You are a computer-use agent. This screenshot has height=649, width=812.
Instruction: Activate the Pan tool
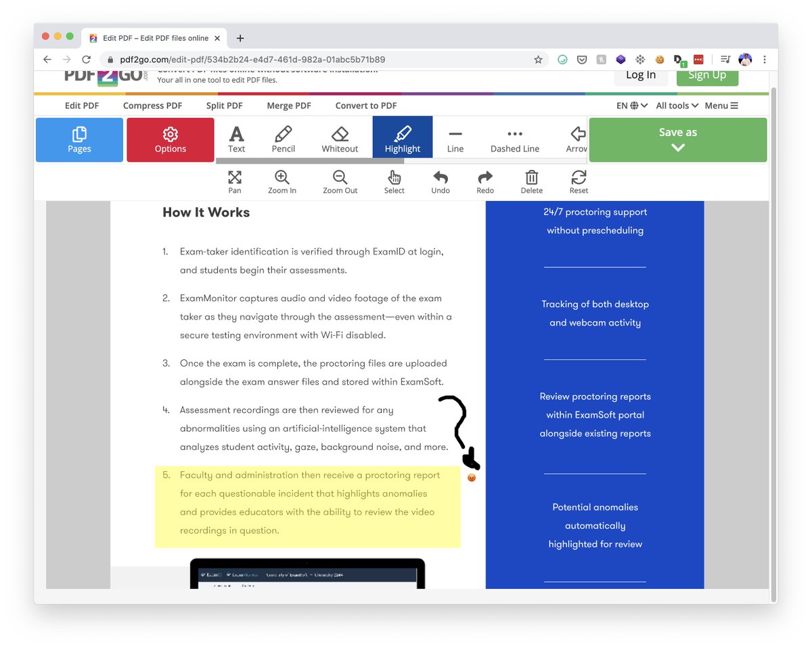(x=235, y=182)
